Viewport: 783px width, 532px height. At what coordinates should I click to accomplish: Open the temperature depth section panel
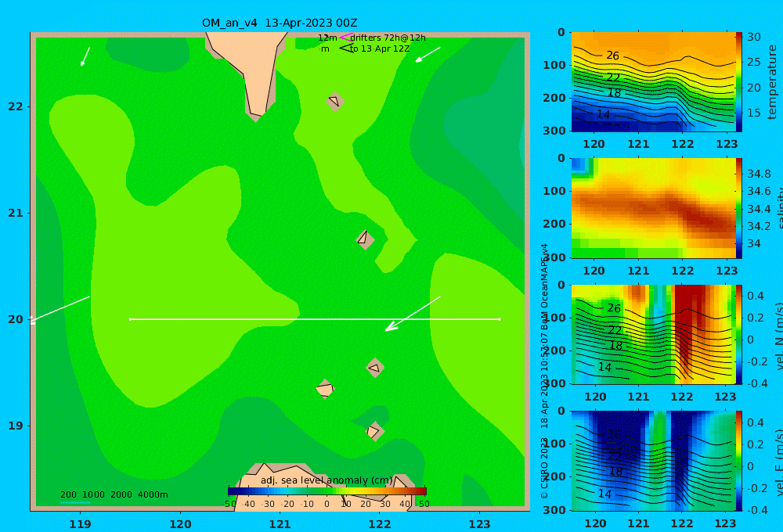click(653, 82)
